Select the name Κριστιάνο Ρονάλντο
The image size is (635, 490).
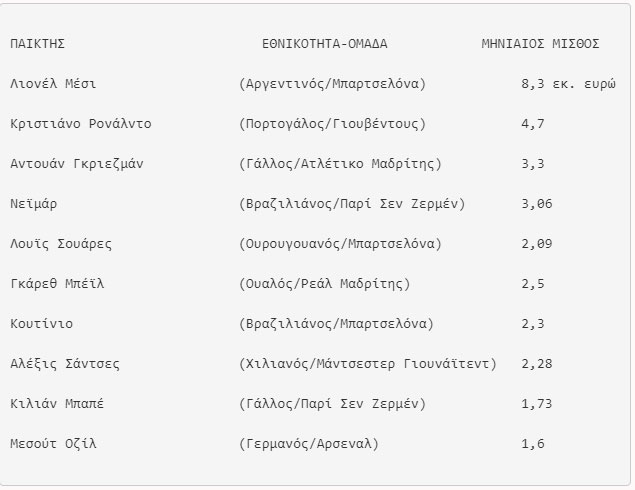click(x=80, y=124)
